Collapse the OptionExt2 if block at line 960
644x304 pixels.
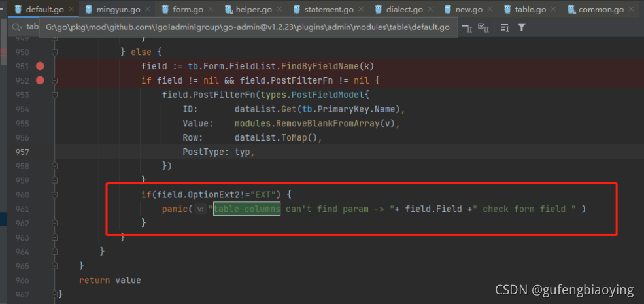tap(55, 194)
